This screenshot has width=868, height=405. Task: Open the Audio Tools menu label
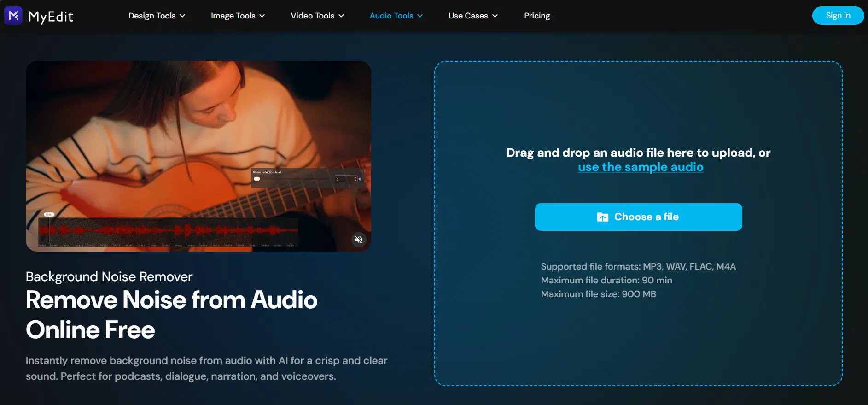tap(391, 16)
